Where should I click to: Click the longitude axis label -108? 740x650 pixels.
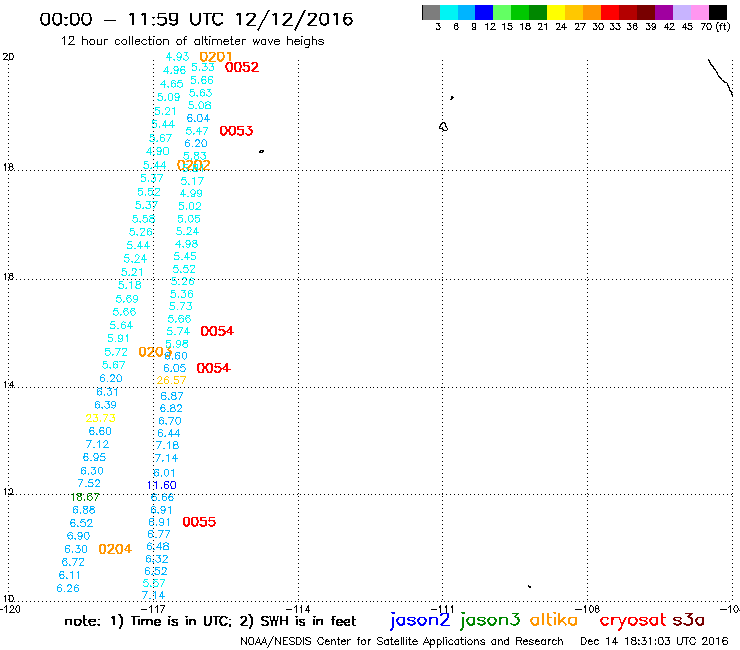pos(588,609)
